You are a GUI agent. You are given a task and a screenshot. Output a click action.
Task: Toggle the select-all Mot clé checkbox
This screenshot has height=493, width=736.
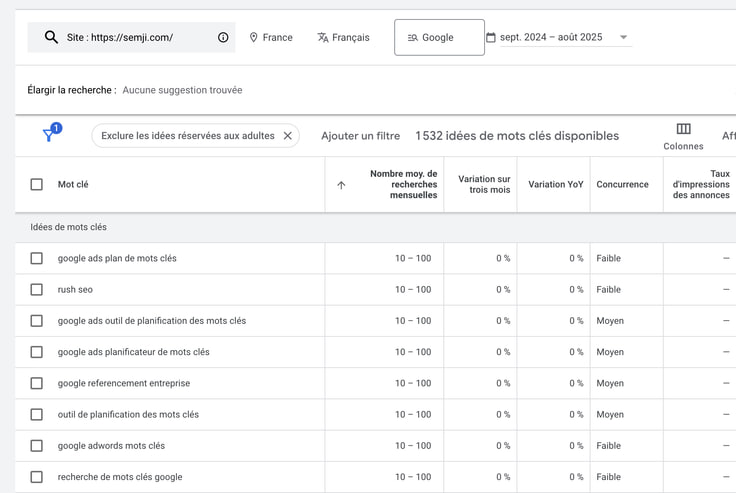pyautogui.click(x=37, y=184)
